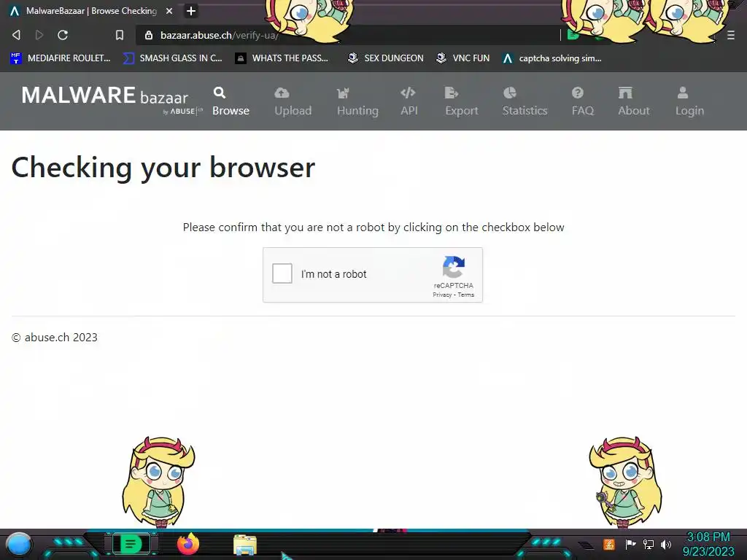Click the Java update tray icon
Screen dimensions: 747x560
point(609,544)
